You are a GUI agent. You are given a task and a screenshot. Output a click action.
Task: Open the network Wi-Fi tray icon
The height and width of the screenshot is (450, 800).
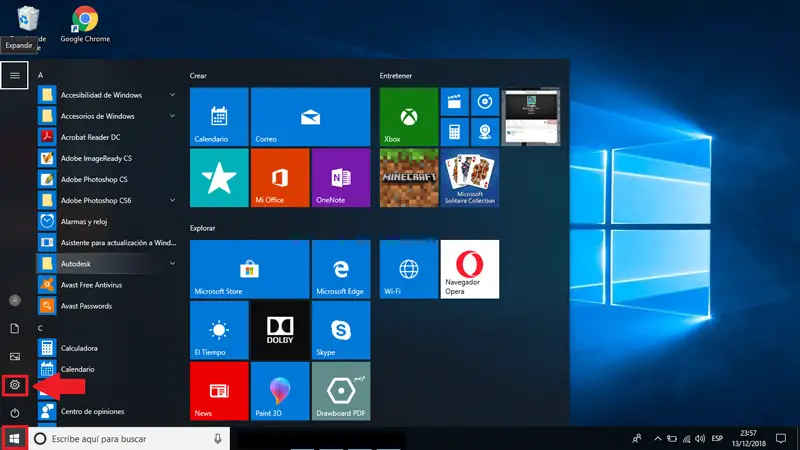point(686,438)
